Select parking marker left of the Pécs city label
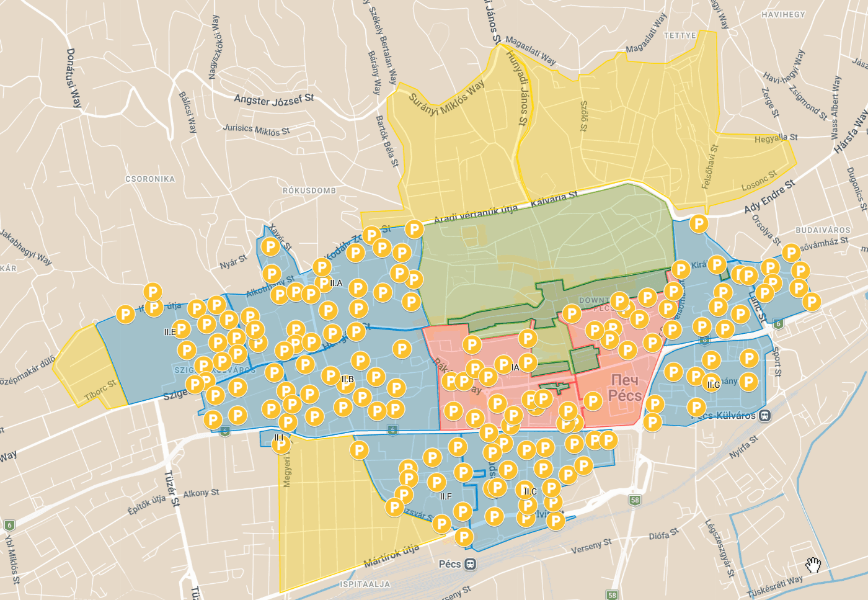The image size is (868, 600). click(593, 401)
